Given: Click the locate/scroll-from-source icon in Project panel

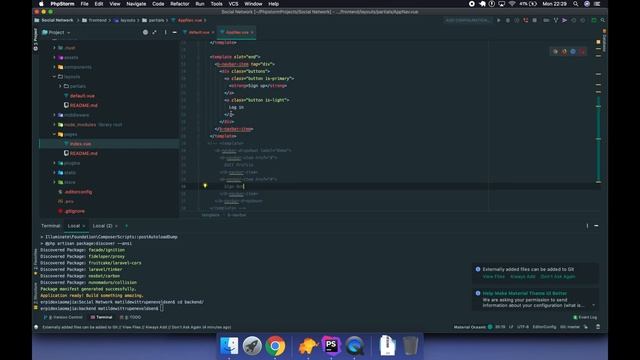Looking at the screenshot, I should coord(145,32).
